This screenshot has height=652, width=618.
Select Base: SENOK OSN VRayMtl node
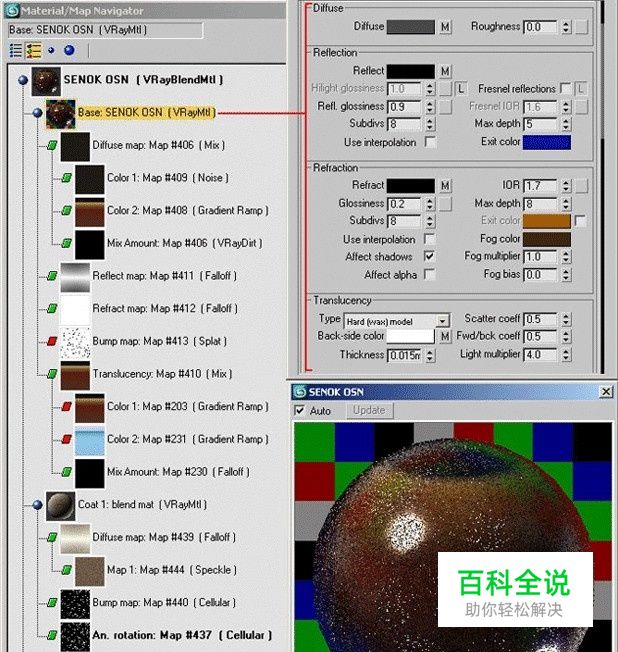pos(146,112)
